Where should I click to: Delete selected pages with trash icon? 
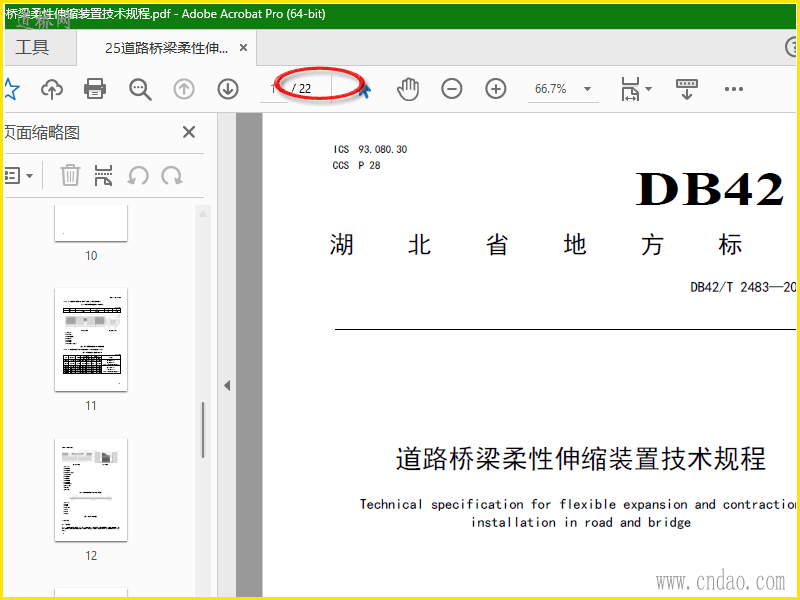(x=70, y=176)
